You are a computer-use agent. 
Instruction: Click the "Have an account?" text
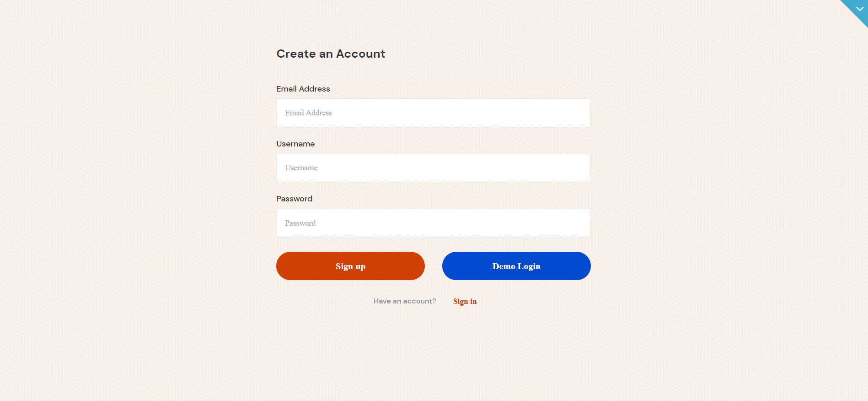(x=405, y=301)
